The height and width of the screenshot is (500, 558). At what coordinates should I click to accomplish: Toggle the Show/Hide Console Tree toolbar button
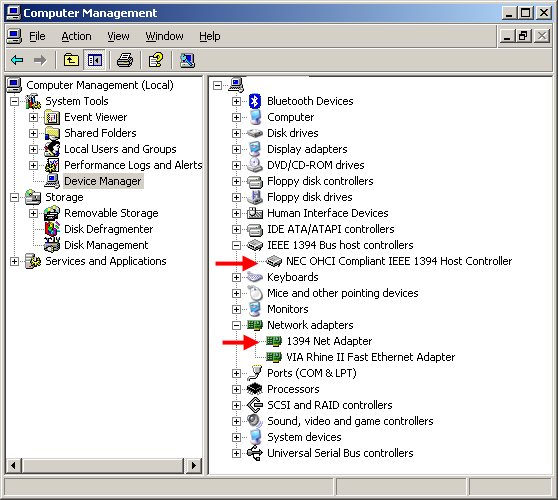click(x=95, y=60)
